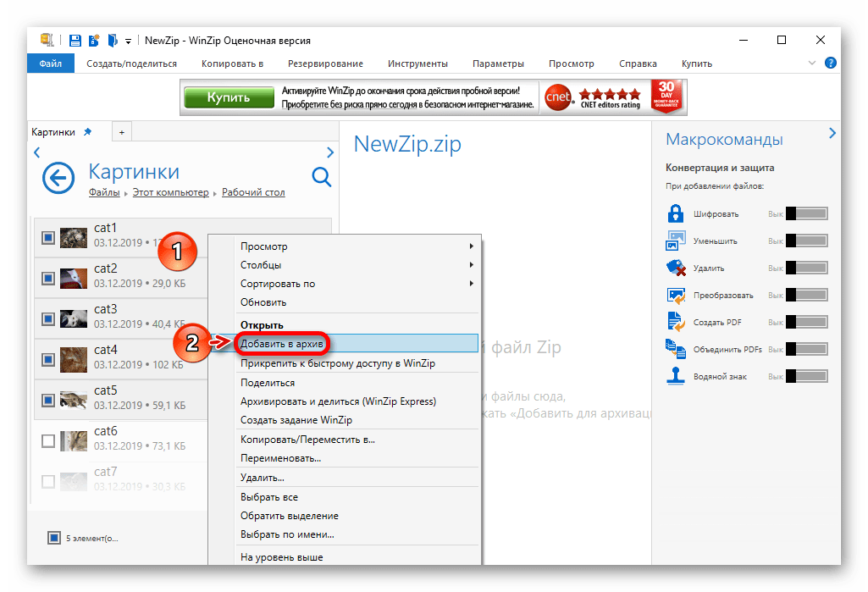Uncheck the cat5 file checkbox
Screen dimensions: 868x592
click(x=48, y=400)
